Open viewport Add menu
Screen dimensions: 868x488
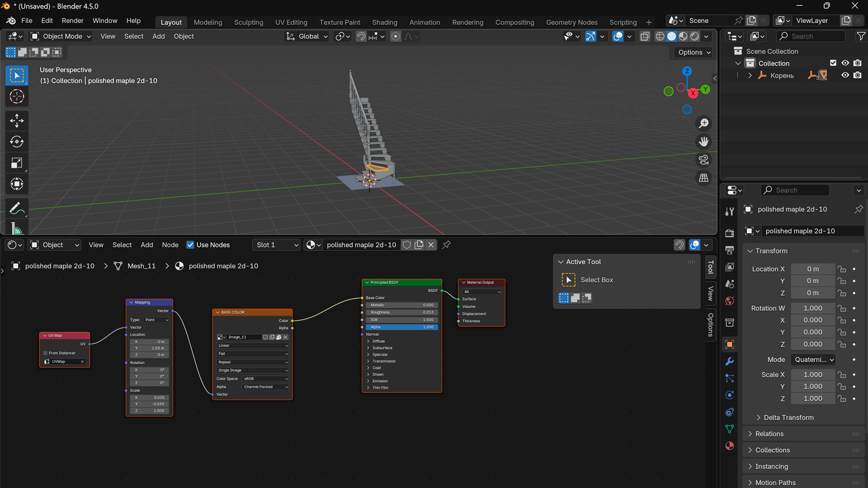click(x=158, y=36)
